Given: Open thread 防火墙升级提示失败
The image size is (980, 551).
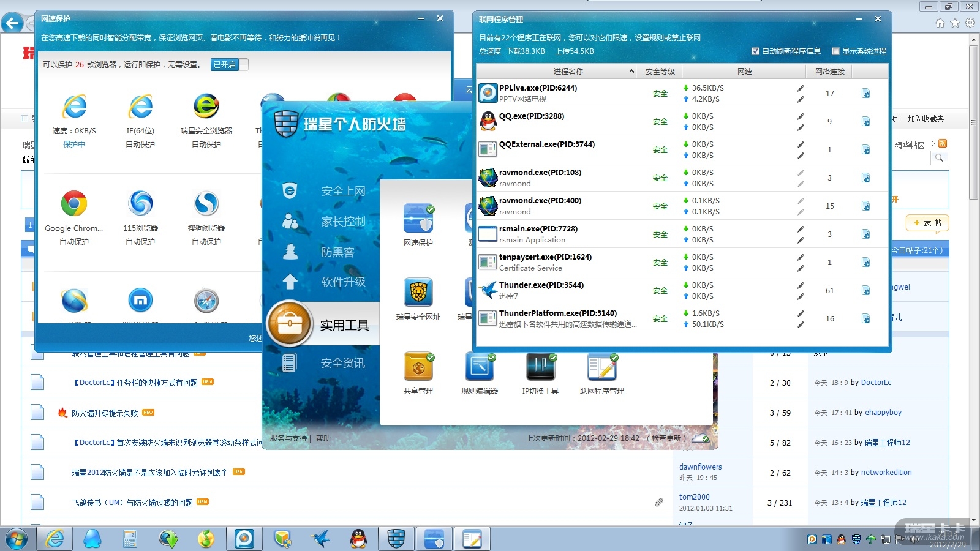Looking at the screenshot, I should (105, 413).
